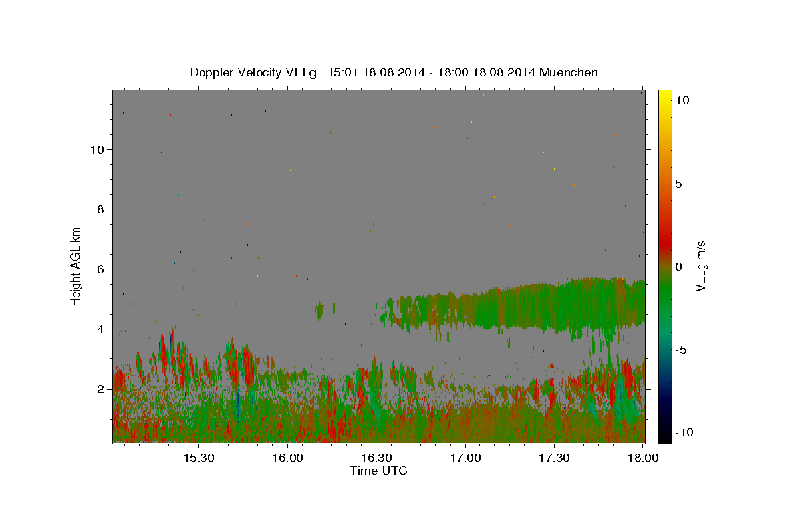Click the '15:30' time tick label
Viewport: 798px width, 532px height.
click(198, 458)
